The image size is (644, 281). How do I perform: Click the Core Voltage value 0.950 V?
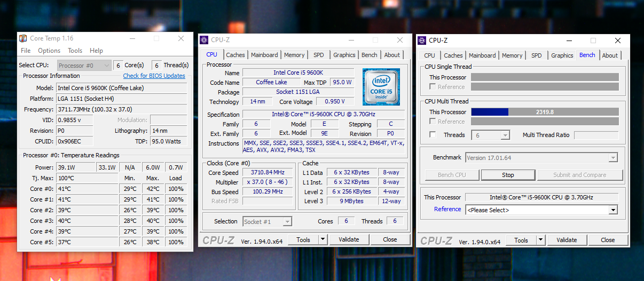pyautogui.click(x=335, y=102)
